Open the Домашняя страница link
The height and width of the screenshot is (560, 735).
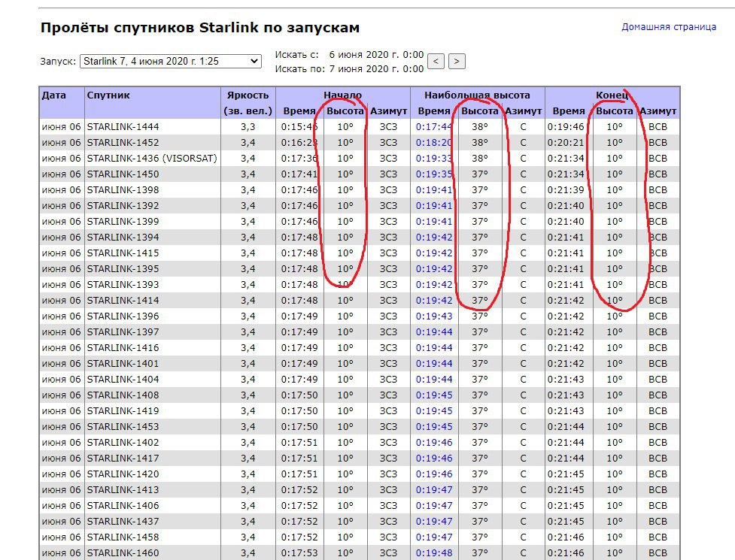coord(669,27)
